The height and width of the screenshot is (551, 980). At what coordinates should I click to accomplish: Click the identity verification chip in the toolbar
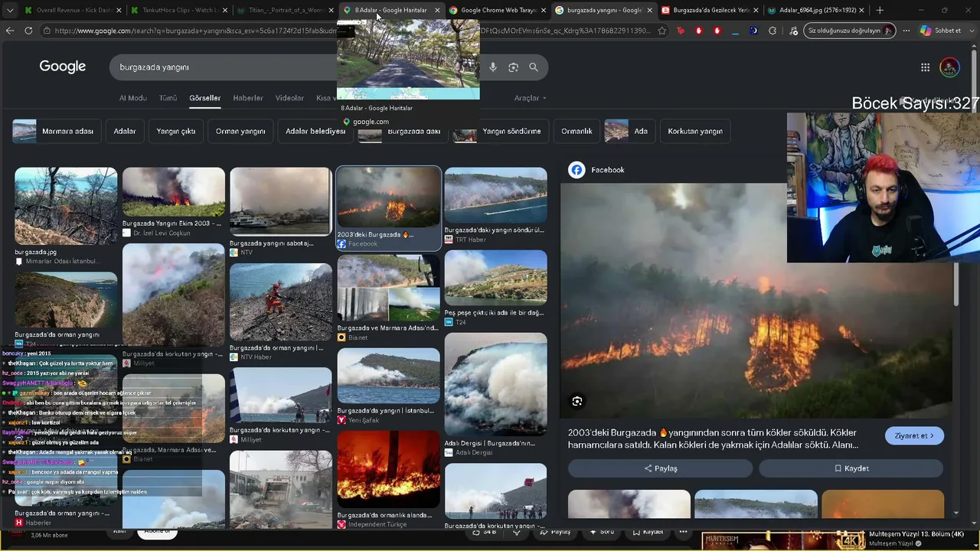(850, 31)
